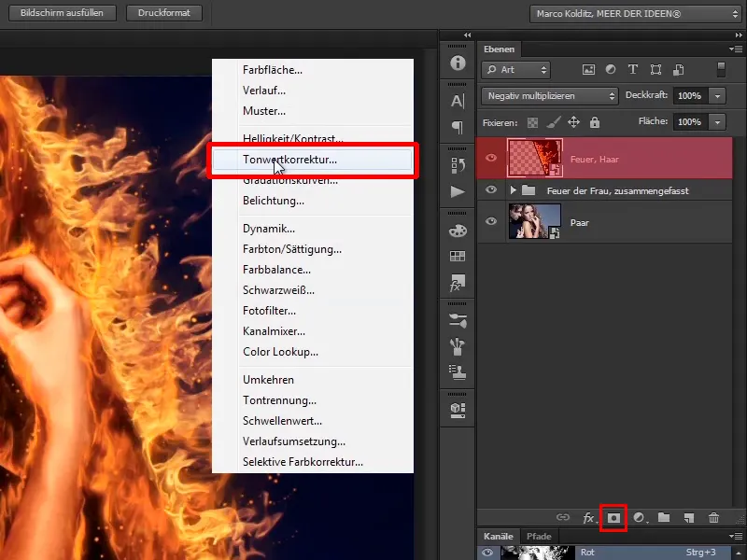Screen dimensions: 747x560
Task: Choose Tonwertkorrektur from the menu
Action: (x=313, y=160)
